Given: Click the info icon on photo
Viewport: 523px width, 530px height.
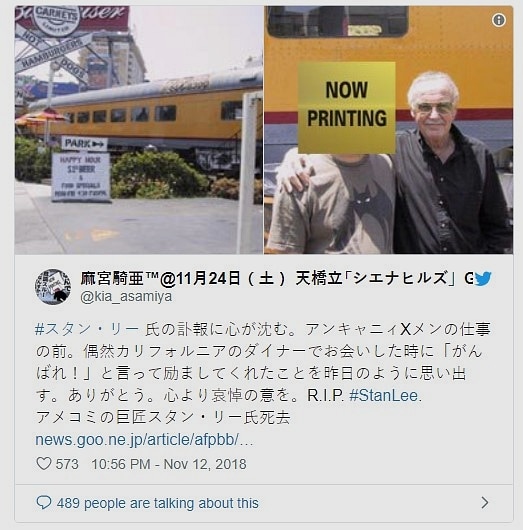Looking at the screenshot, I should (x=499, y=20).
